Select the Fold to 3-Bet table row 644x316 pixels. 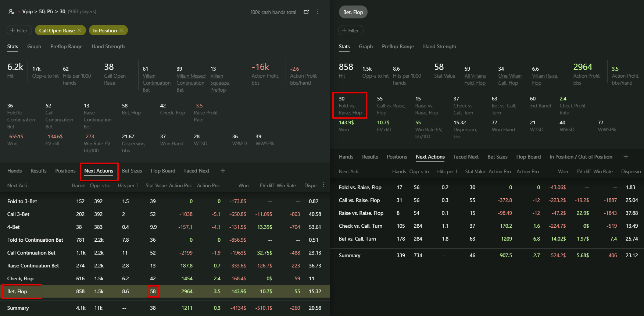coord(165,201)
